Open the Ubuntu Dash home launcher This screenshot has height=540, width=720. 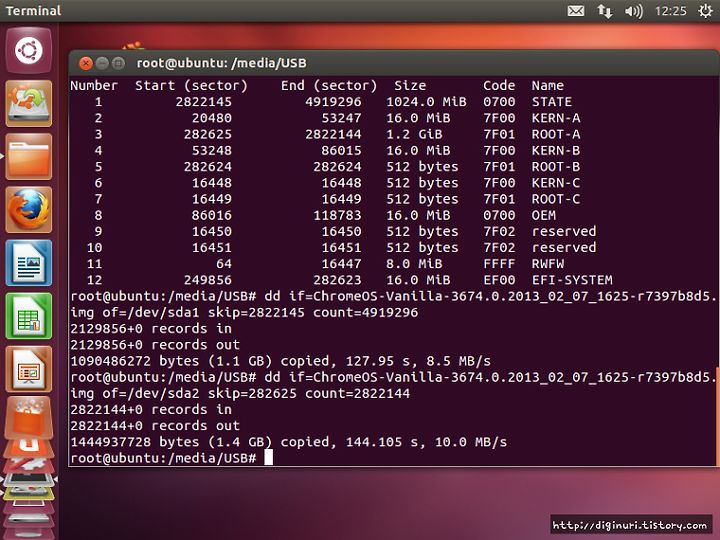(28, 50)
